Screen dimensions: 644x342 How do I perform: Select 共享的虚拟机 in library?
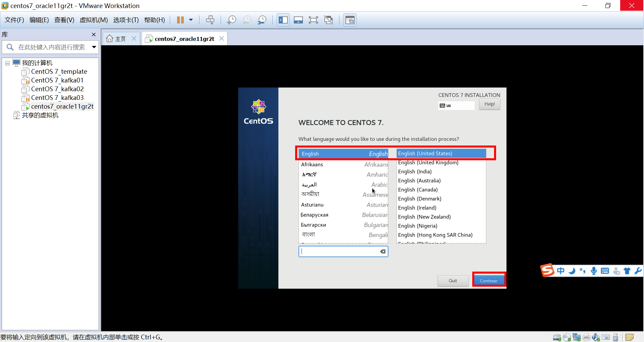tap(40, 115)
